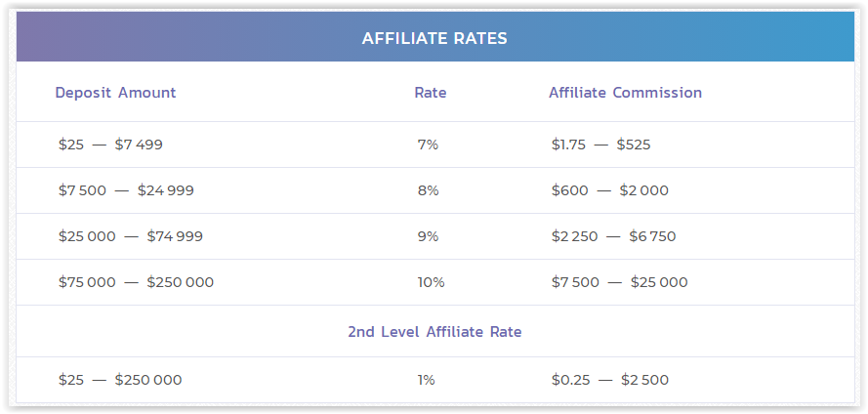Click the Rate column heading

pyautogui.click(x=431, y=93)
